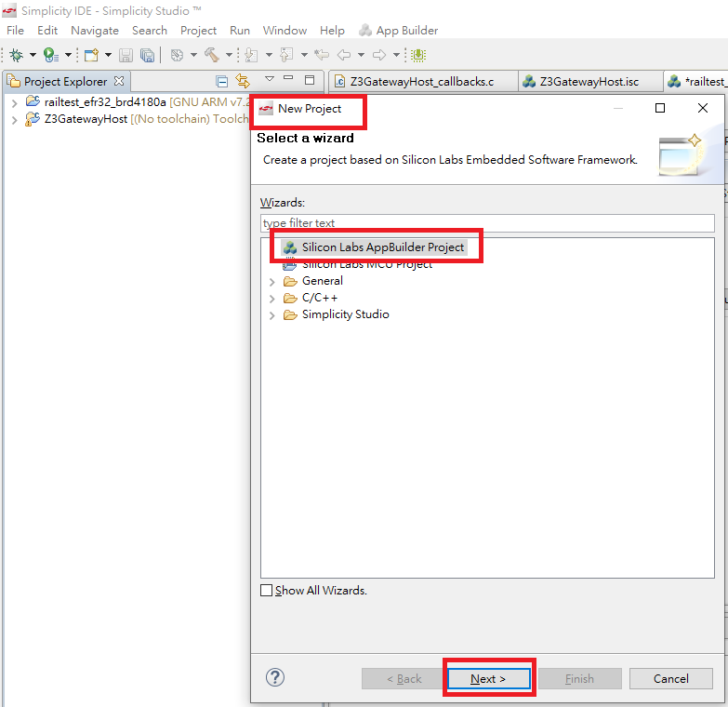The image size is (728, 707).
Task: Click the Last Edit Location icon
Action: pos(322,55)
